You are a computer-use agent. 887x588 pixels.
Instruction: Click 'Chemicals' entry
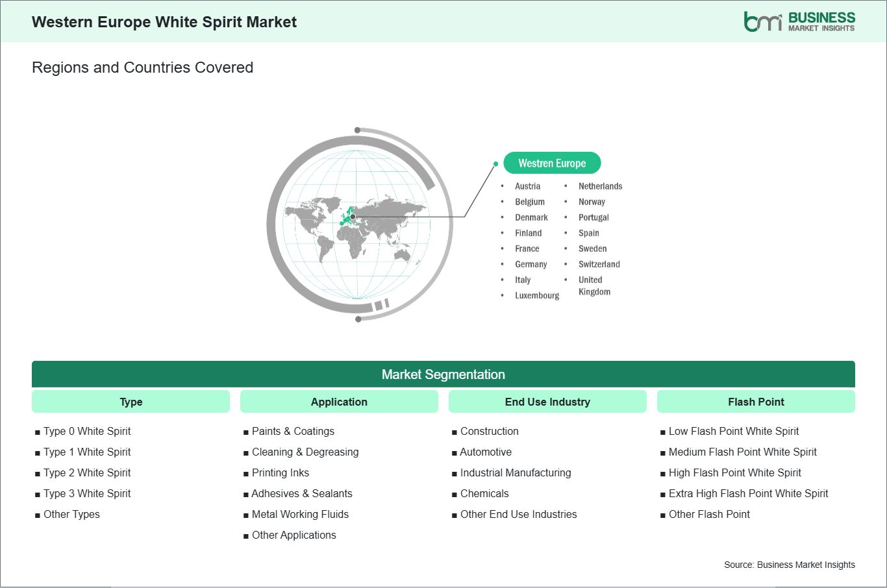pyautogui.click(x=484, y=493)
